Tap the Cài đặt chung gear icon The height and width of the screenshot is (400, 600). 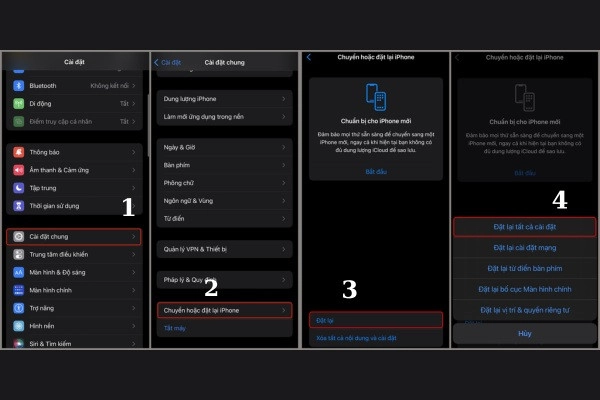coord(18,237)
